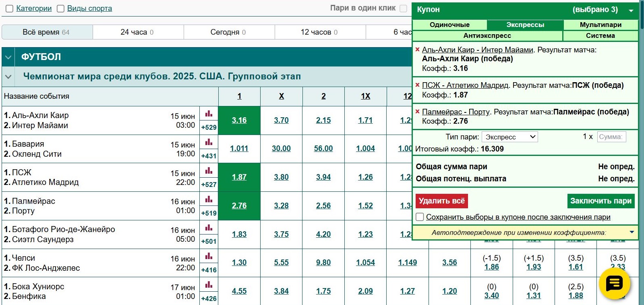This screenshot has width=644, height=305.
Task: Select total (2.5) odds 1.88 Бока row
Action: click(576, 296)
